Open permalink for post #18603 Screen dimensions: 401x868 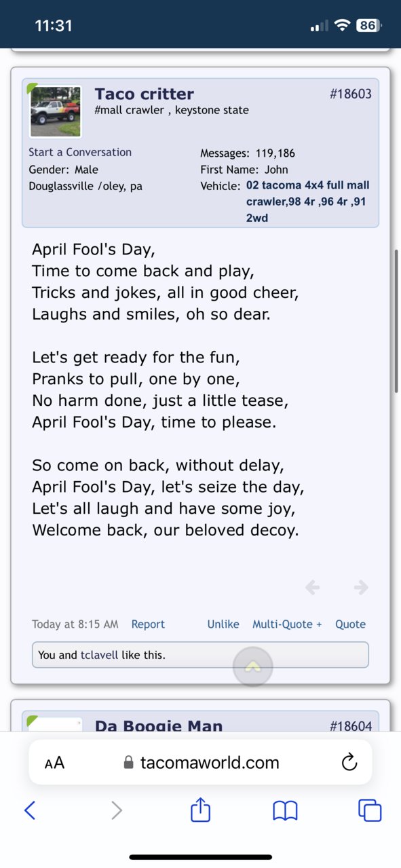tap(351, 94)
